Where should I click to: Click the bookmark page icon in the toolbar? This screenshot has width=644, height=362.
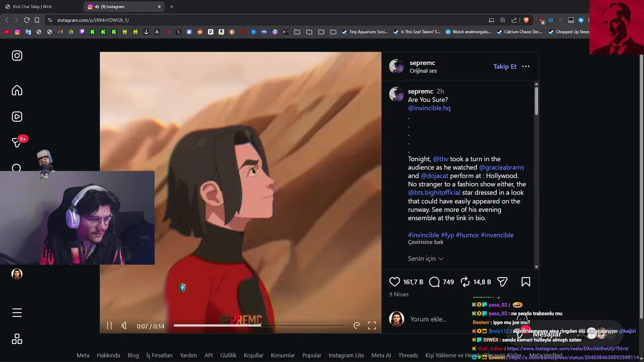pos(37,20)
